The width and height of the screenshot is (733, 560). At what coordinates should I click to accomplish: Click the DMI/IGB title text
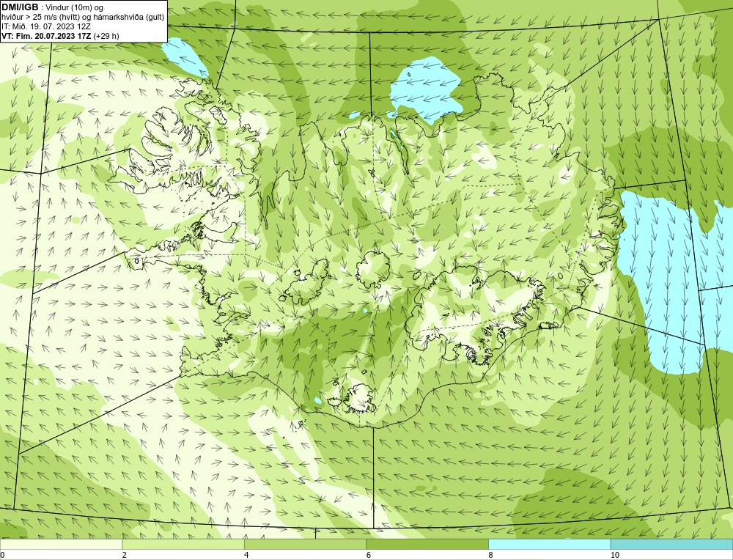click(x=20, y=7)
